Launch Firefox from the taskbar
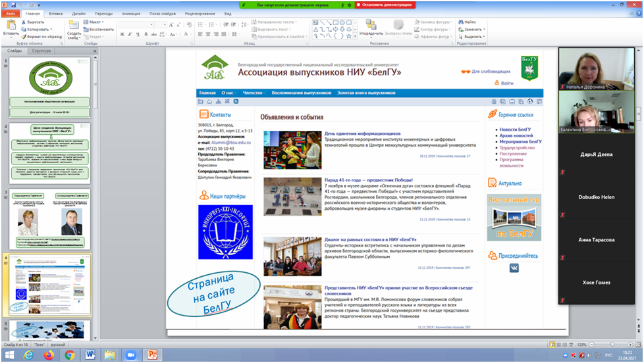 [49, 355]
